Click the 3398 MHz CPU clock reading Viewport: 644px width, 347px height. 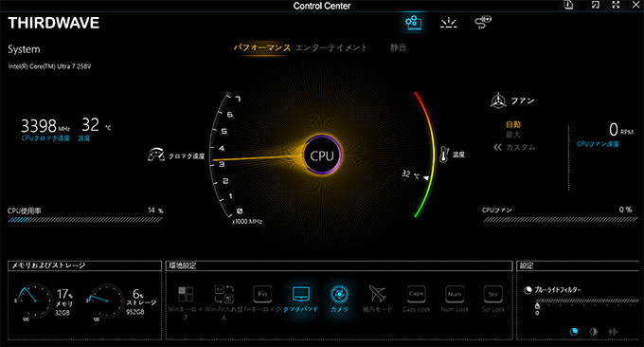tap(45, 125)
